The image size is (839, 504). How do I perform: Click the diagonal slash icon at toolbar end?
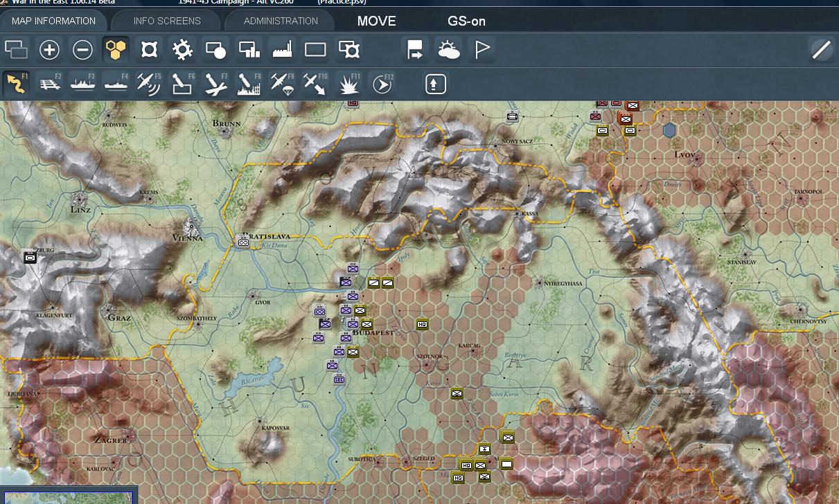point(821,49)
